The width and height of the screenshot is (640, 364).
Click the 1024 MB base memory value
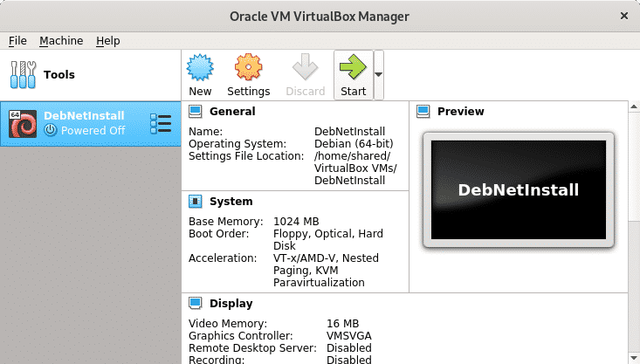point(296,221)
